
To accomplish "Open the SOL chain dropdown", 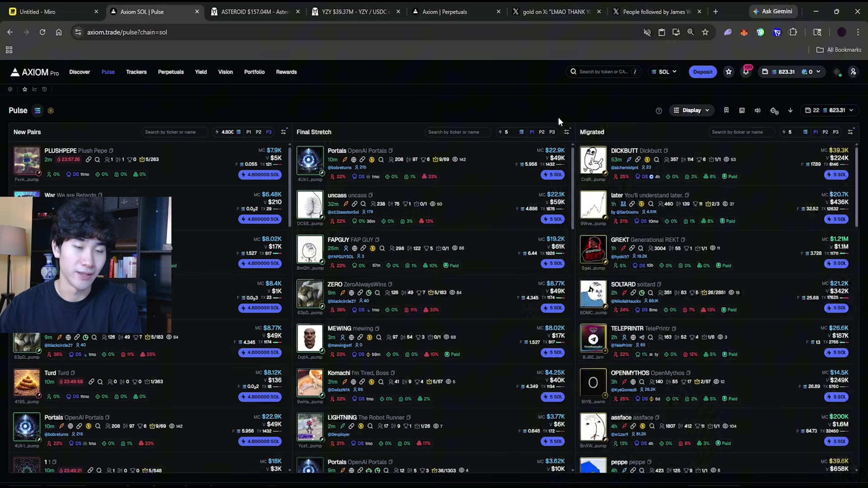I will tap(664, 72).
